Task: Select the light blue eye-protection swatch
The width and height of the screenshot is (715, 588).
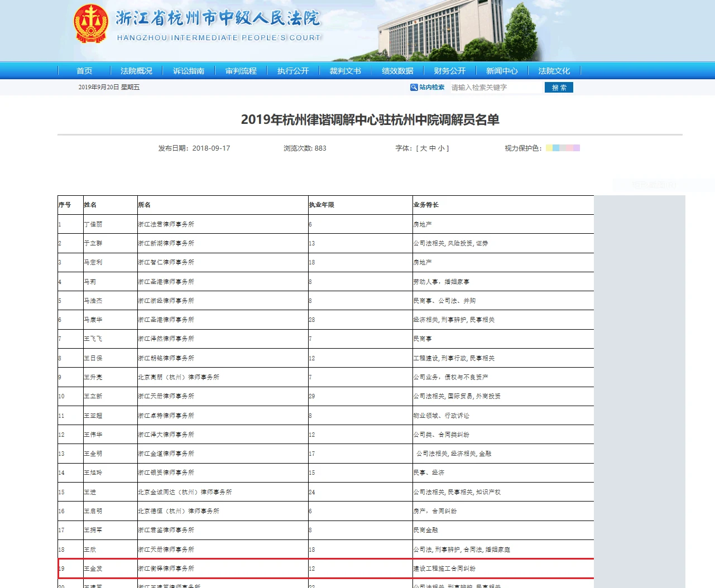Action: (556, 148)
